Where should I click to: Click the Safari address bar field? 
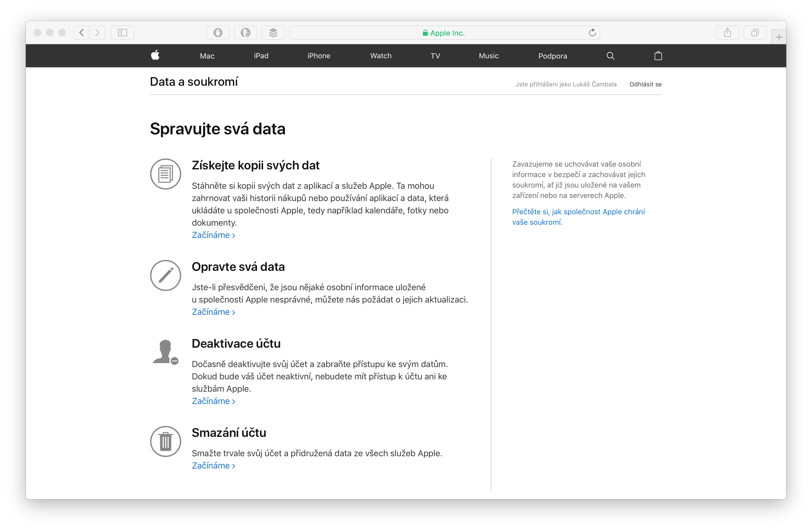point(444,33)
